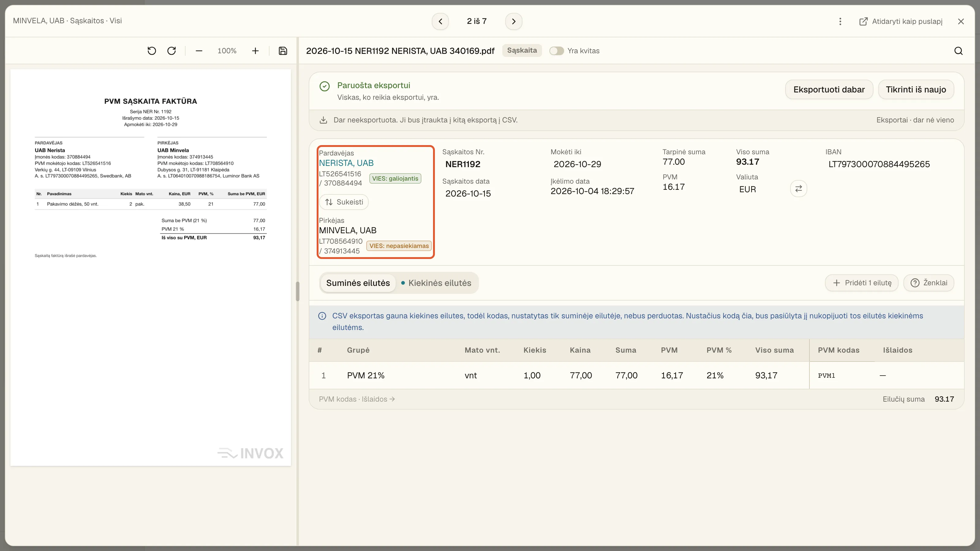Image resolution: width=980 pixels, height=551 pixels.
Task: Close the invoice panel
Action: pos(961,21)
